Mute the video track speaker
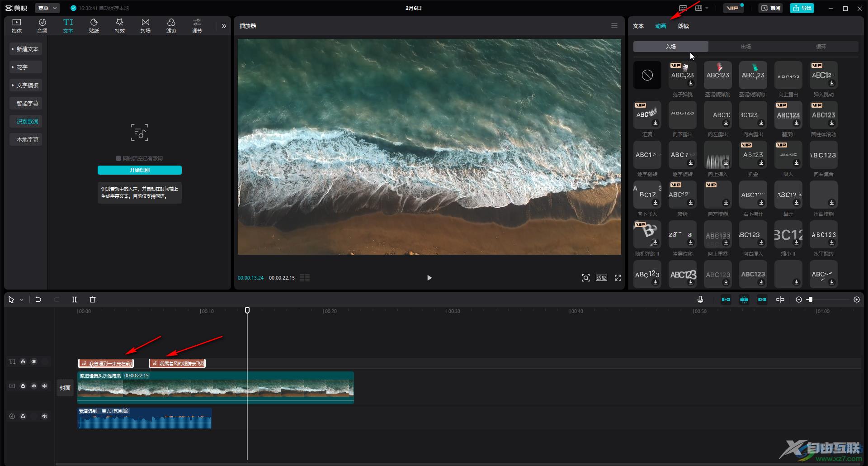Image resolution: width=868 pixels, height=466 pixels. pos(45,386)
